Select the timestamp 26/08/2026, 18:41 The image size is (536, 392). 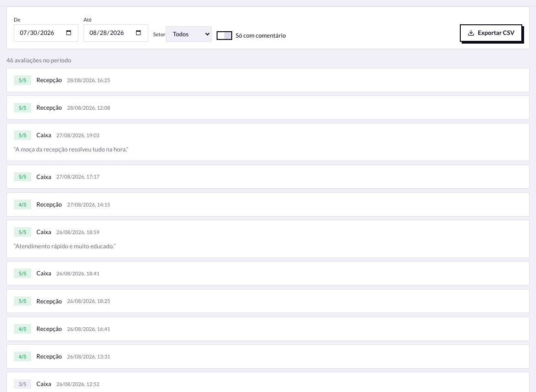(x=78, y=274)
